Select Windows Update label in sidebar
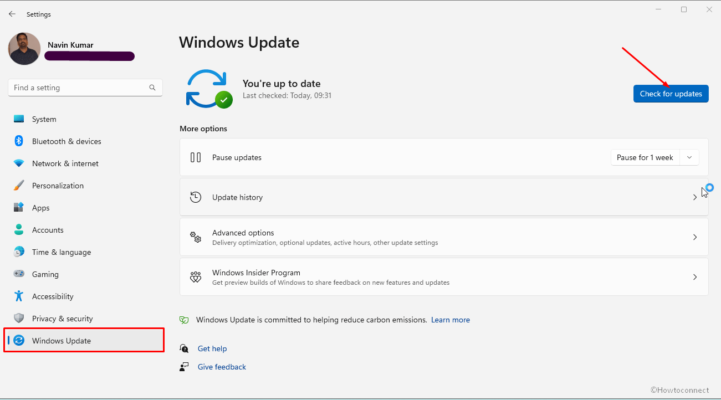The image size is (721, 400). click(x=61, y=341)
